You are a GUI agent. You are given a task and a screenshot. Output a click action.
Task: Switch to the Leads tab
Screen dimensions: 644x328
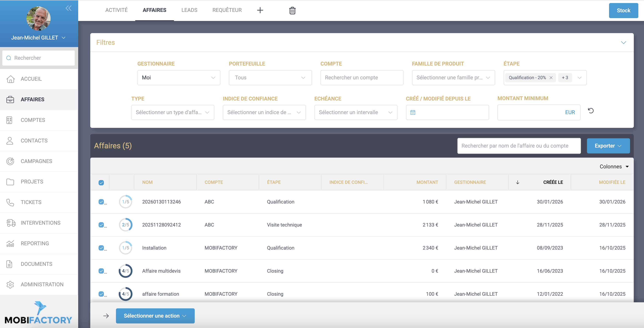tap(189, 10)
